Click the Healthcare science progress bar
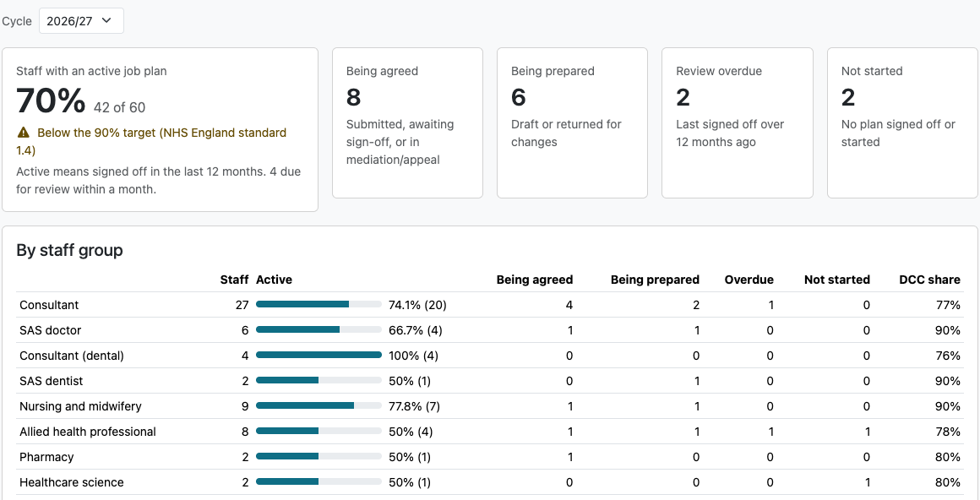 click(x=318, y=481)
